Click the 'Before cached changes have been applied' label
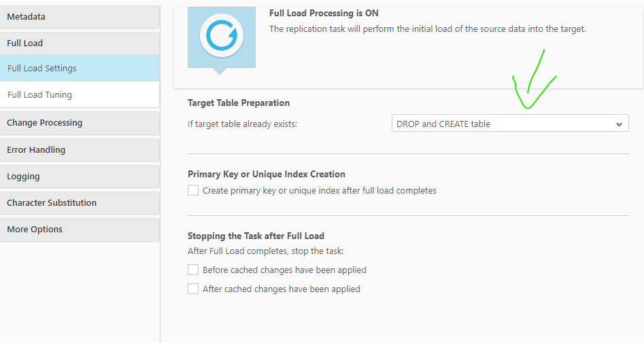Image resolution: width=644 pixels, height=343 pixels. pos(284,270)
